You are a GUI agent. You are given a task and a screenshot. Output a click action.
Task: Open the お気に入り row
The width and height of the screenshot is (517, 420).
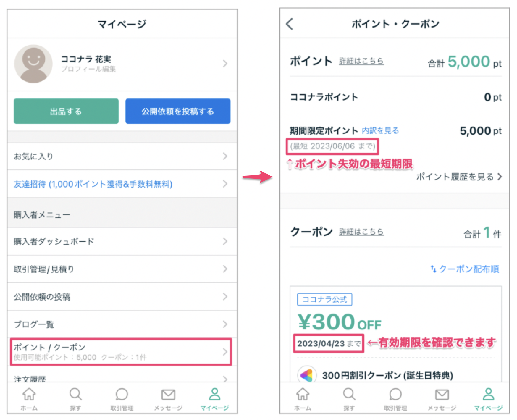[x=122, y=156]
